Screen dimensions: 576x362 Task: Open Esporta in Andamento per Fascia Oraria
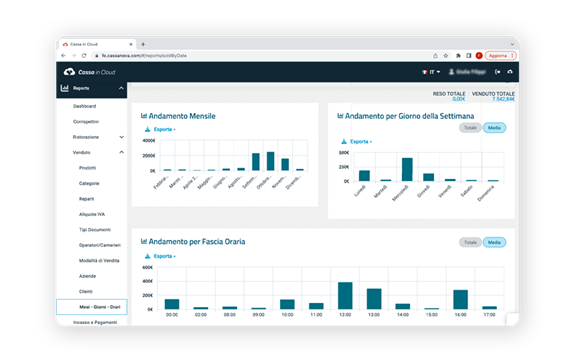[161, 256]
